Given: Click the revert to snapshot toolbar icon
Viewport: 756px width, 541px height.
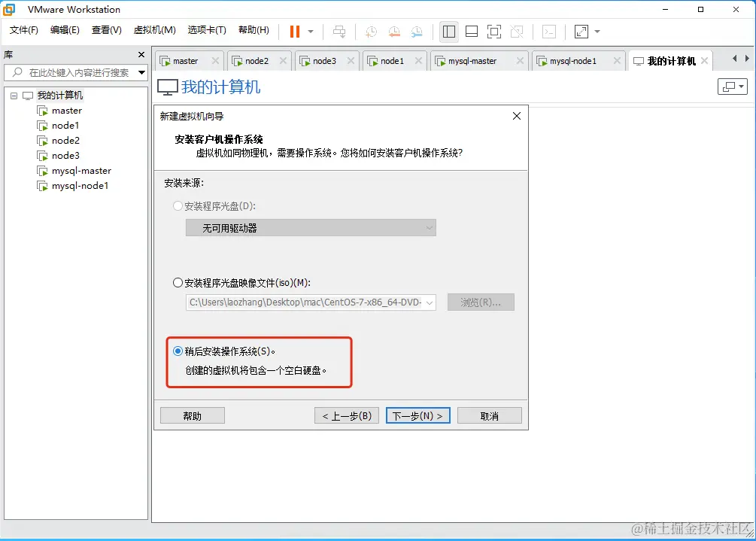Looking at the screenshot, I should [x=394, y=32].
